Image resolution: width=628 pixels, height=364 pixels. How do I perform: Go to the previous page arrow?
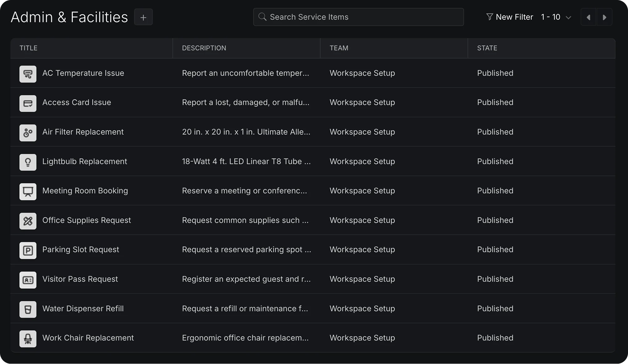588,17
